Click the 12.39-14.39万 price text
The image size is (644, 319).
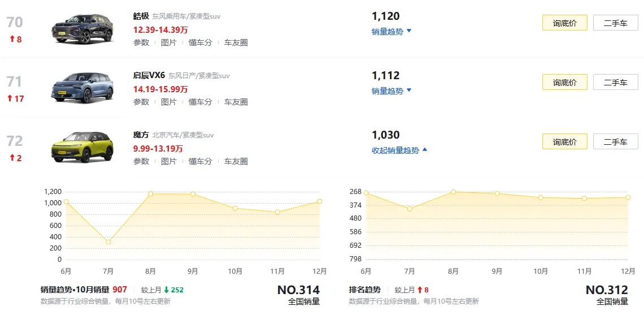click(x=160, y=30)
